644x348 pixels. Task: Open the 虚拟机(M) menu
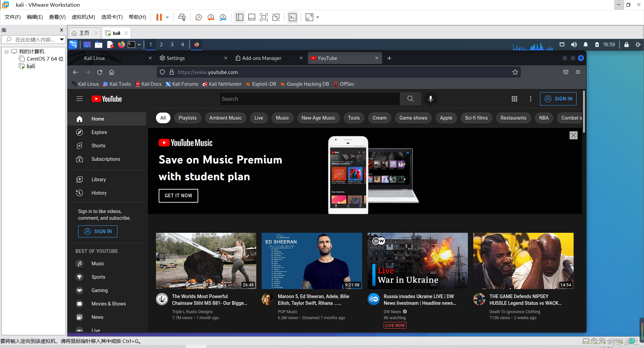tap(83, 17)
